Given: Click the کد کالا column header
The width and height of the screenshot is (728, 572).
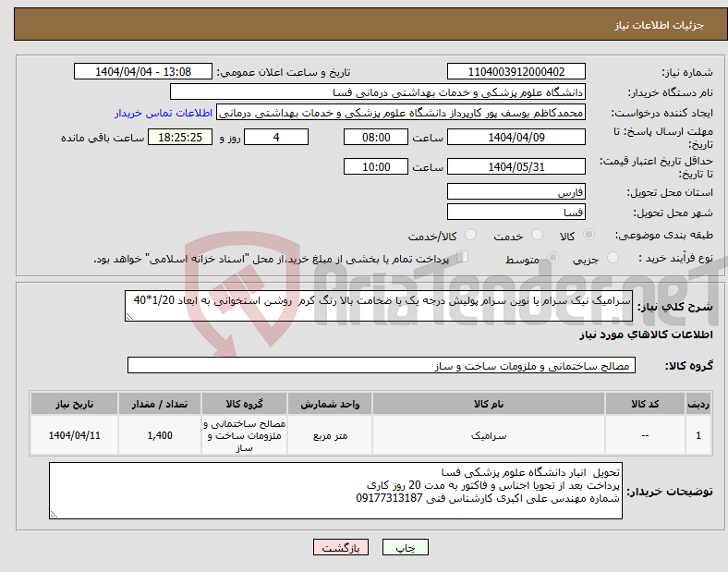Looking at the screenshot, I should coord(645,404).
